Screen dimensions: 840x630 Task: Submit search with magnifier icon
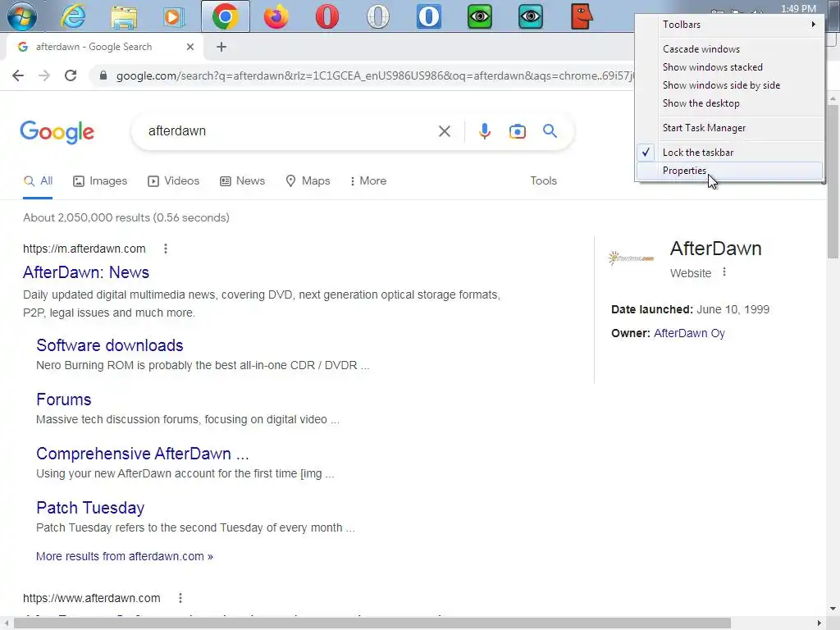click(550, 130)
